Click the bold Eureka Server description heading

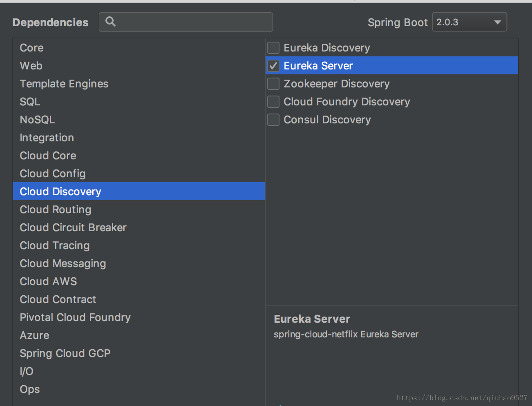(312, 319)
